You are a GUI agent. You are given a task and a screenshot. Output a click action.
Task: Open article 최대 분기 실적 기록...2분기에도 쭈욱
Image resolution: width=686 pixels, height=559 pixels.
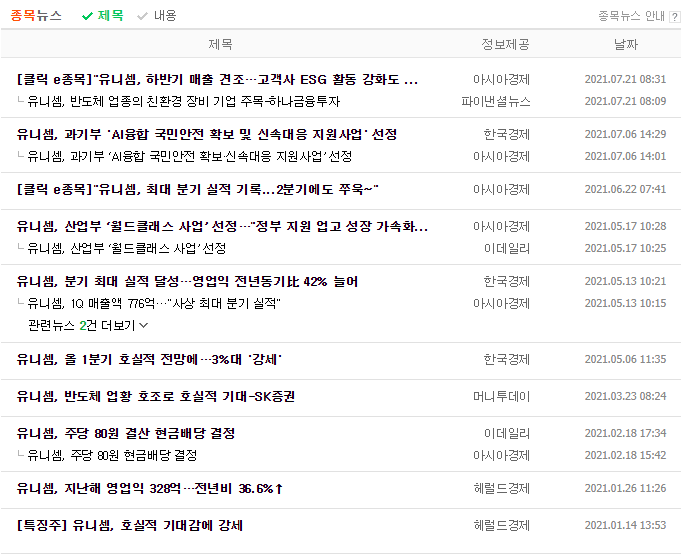(x=197, y=189)
